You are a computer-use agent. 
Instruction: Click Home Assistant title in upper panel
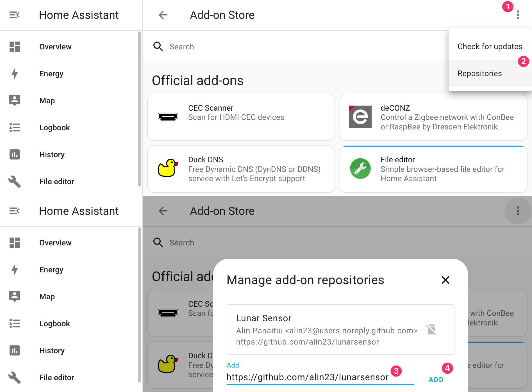pyautogui.click(x=79, y=15)
